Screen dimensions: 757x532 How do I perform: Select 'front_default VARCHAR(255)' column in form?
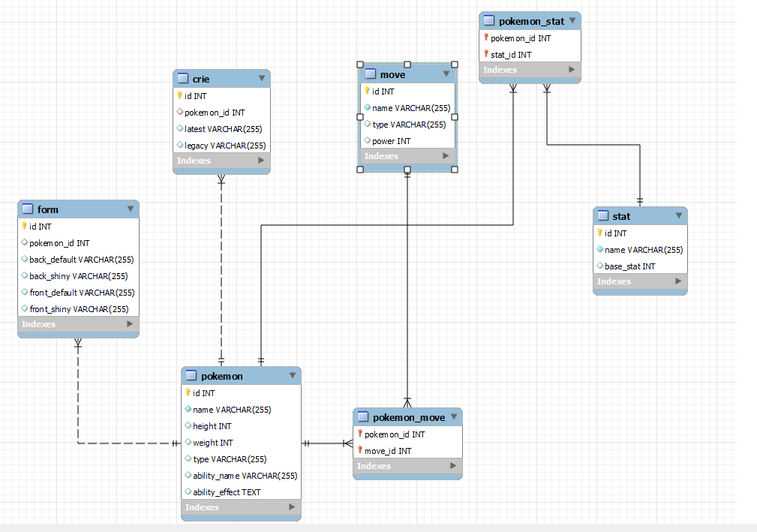pyautogui.click(x=78, y=293)
